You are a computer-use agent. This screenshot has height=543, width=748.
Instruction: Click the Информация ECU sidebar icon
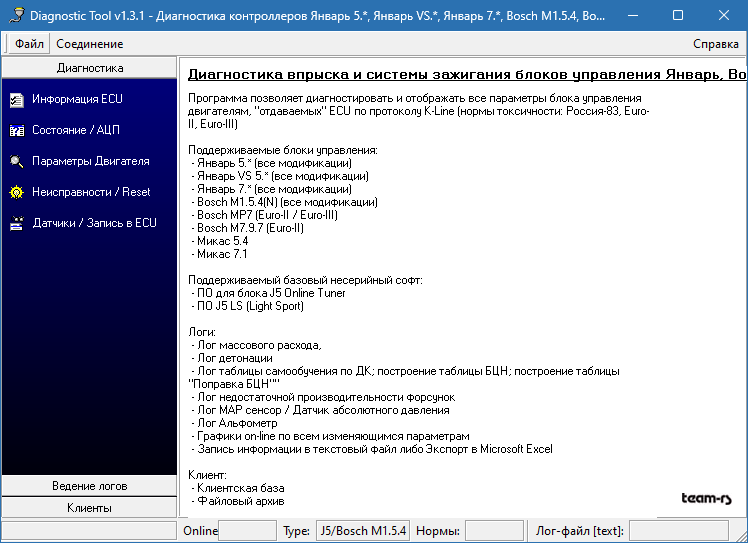coord(17,100)
